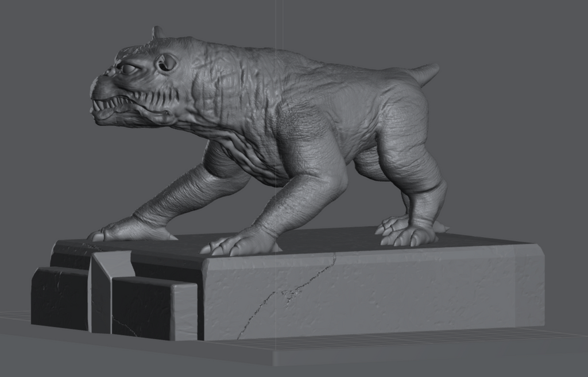Click the creature's ear on its head
The image size is (588, 377).
167,63
